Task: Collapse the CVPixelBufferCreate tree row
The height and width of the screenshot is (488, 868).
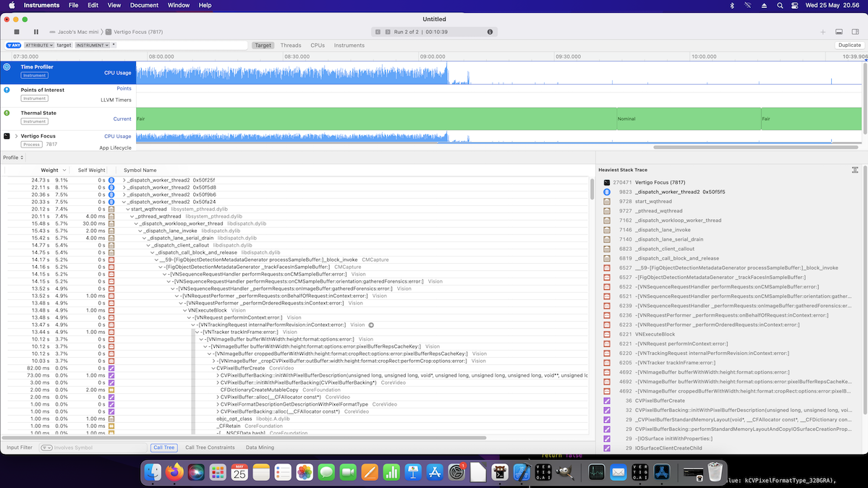Action: [213, 368]
